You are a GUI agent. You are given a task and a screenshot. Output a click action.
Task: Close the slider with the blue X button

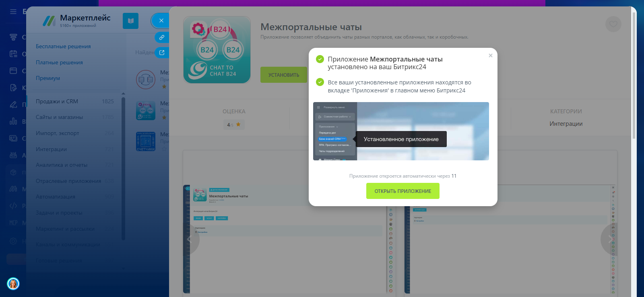point(161,20)
